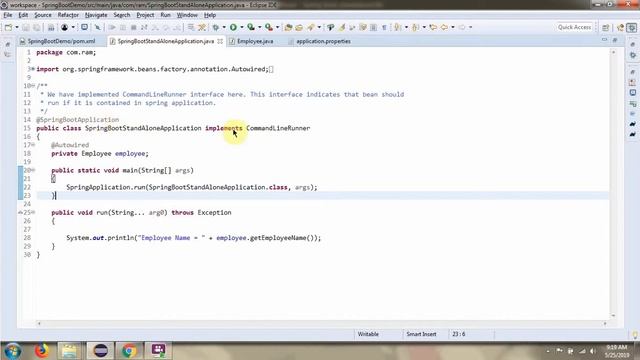Toggle Block Selection Mode
The height and width of the screenshot is (360, 640).
[373, 27]
